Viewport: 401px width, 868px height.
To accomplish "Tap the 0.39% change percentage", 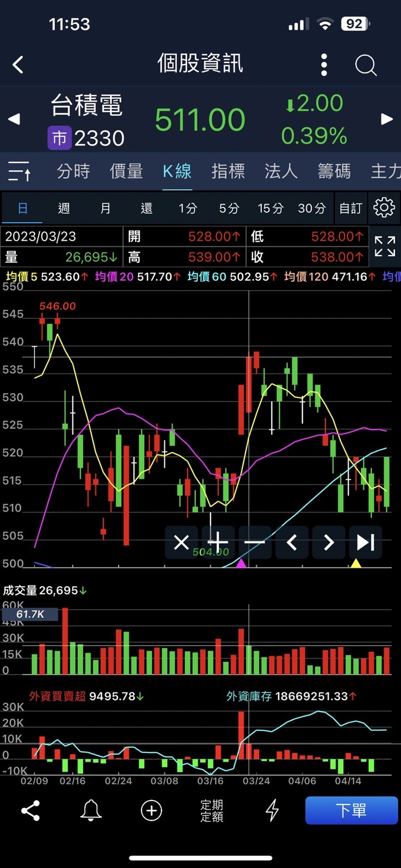I will [314, 136].
